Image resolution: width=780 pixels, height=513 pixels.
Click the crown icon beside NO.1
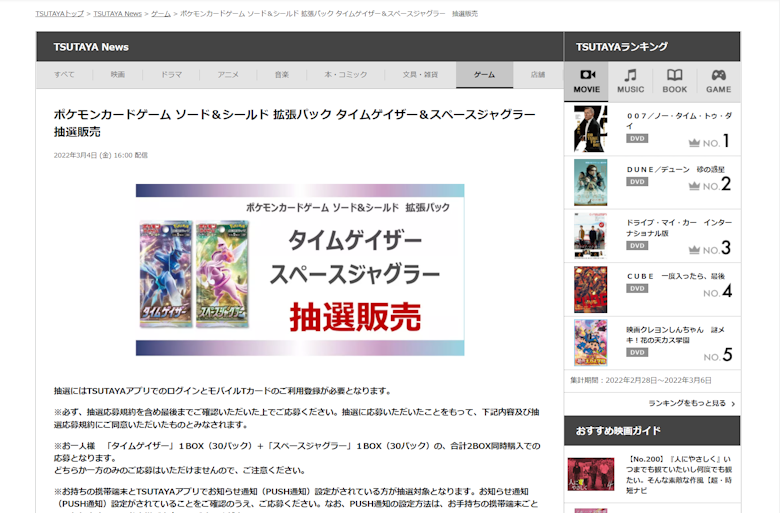click(x=694, y=143)
